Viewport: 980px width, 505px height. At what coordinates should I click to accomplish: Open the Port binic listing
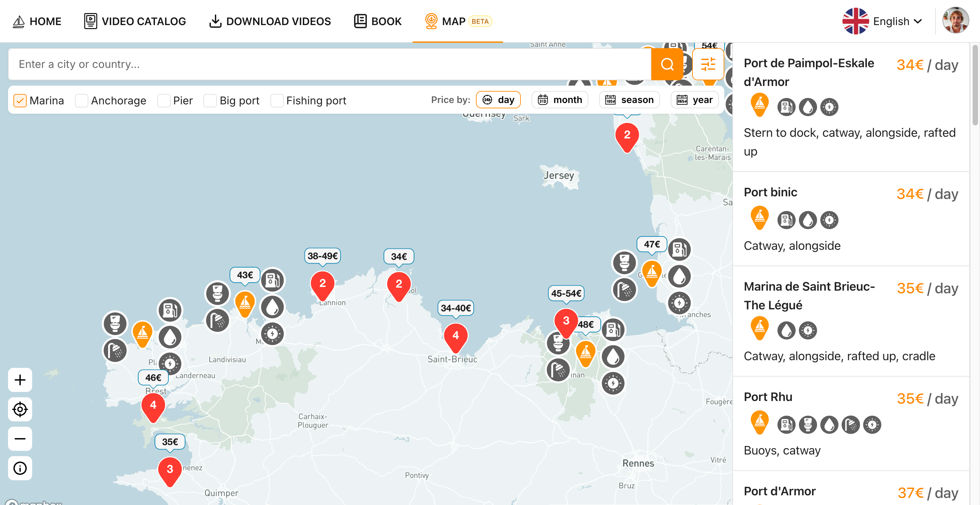851,219
